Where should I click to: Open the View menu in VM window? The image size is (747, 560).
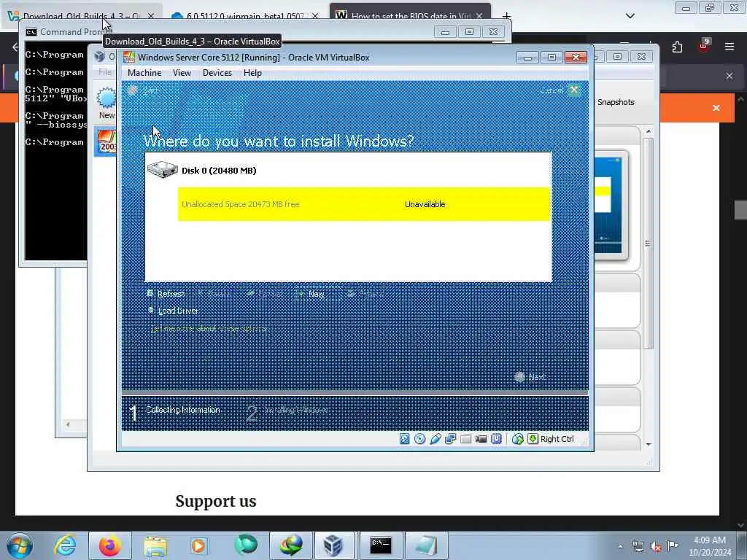(182, 73)
